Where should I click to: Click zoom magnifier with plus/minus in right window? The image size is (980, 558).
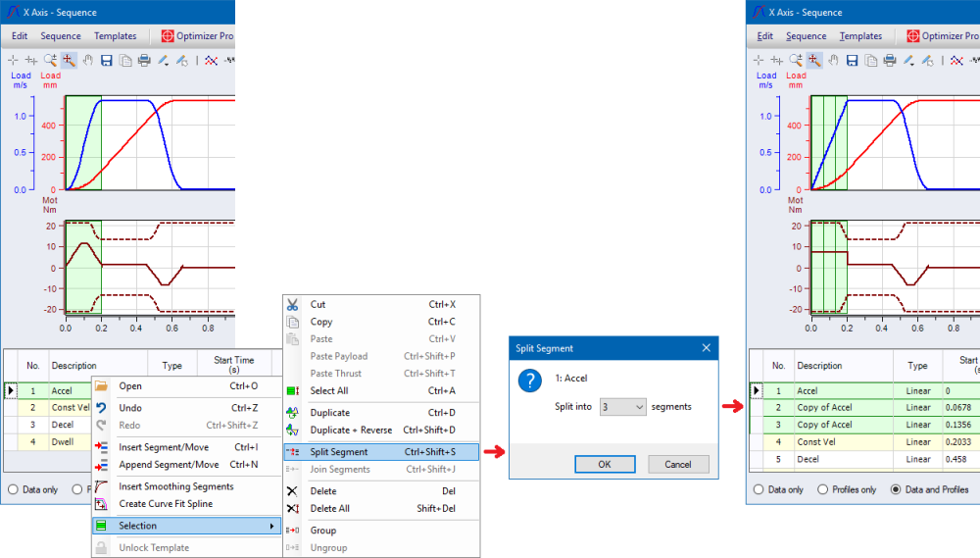(796, 61)
